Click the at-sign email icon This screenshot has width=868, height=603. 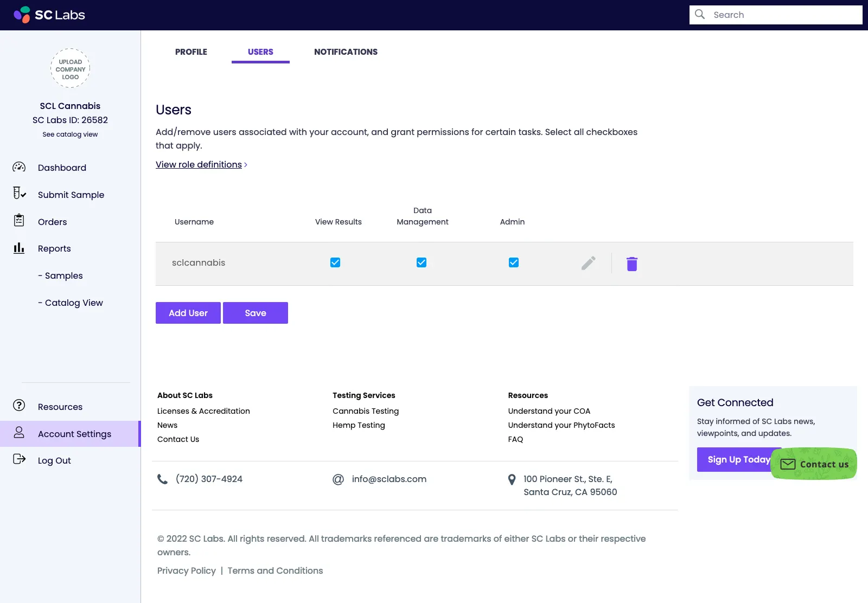[x=338, y=479]
